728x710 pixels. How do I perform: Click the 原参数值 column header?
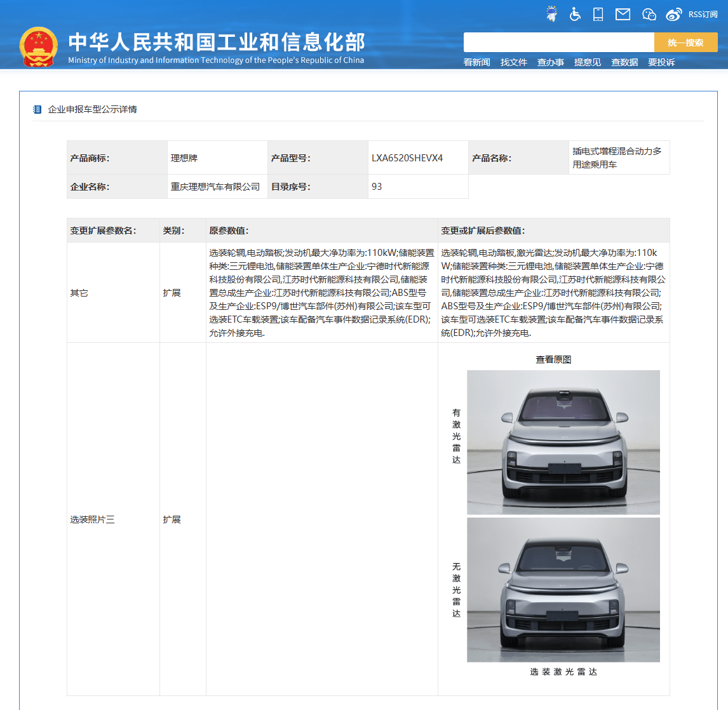(x=321, y=231)
